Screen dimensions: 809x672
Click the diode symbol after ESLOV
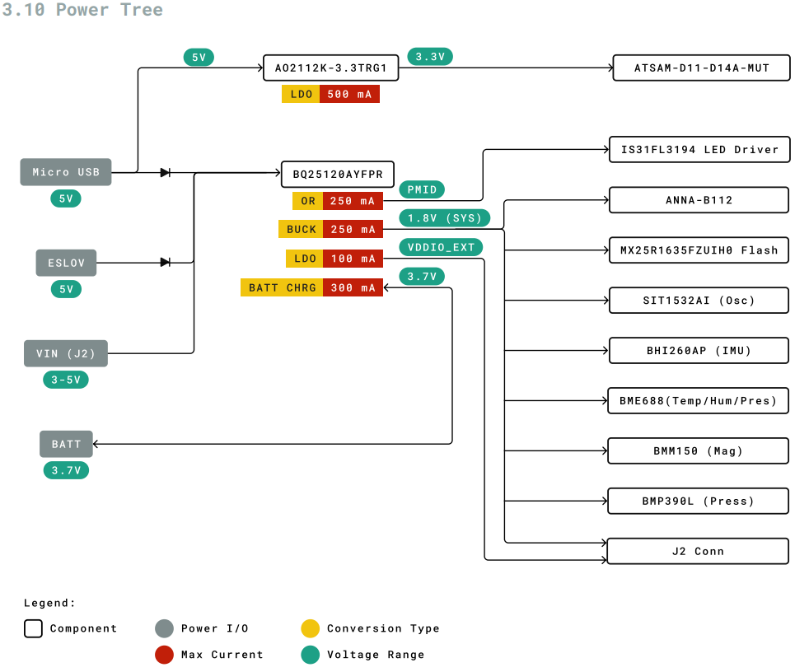pyautogui.click(x=165, y=262)
